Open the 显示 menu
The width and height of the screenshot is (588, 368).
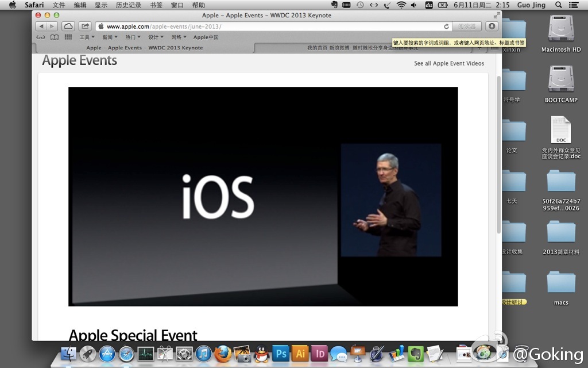pyautogui.click(x=101, y=5)
